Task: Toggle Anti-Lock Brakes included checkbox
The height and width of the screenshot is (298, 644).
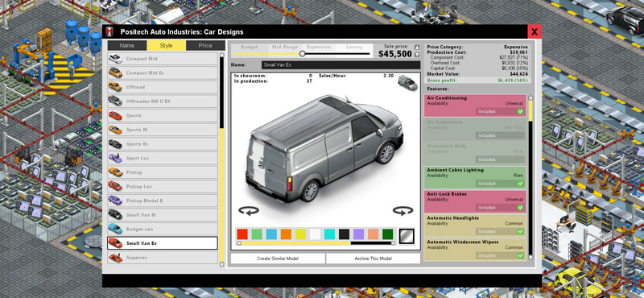Action: pos(520,208)
